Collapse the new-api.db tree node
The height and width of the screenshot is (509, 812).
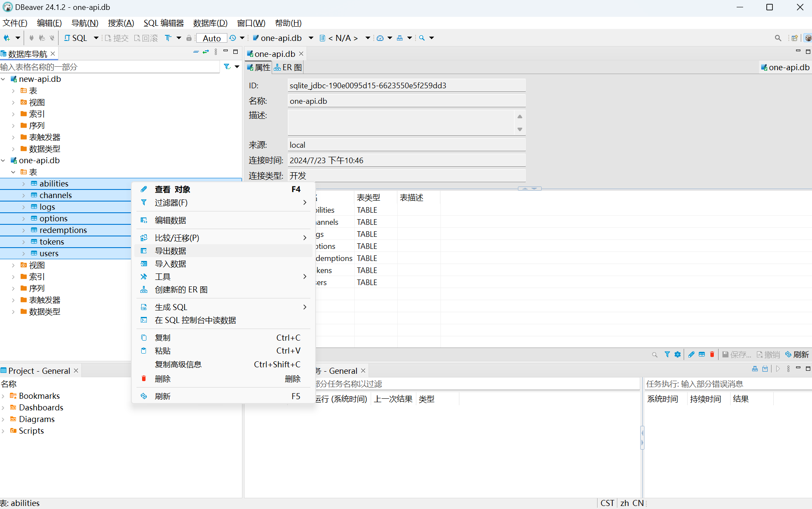click(3, 79)
